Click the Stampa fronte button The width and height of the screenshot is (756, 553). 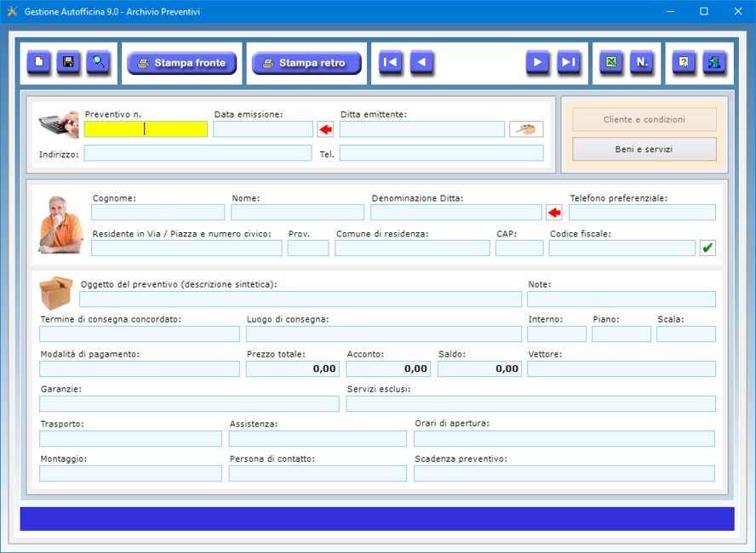click(x=181, y=63)
